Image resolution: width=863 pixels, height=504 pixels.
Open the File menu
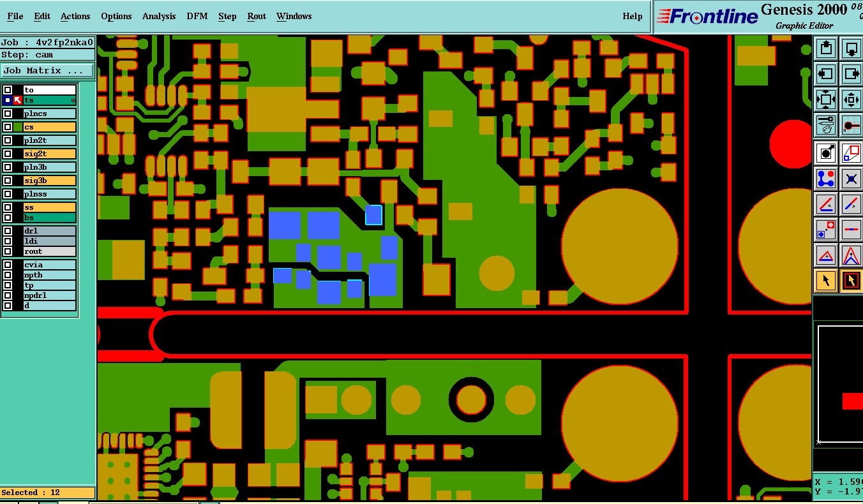point(15,16)
